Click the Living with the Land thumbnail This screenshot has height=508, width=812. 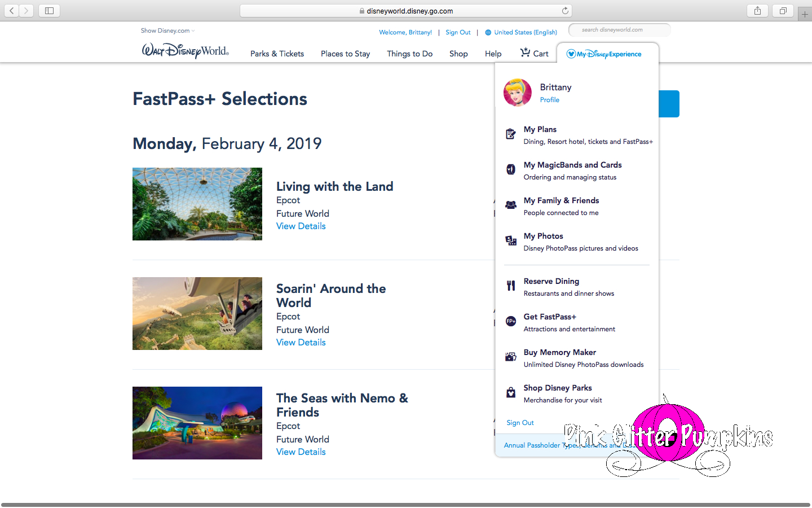pos(197,204)
